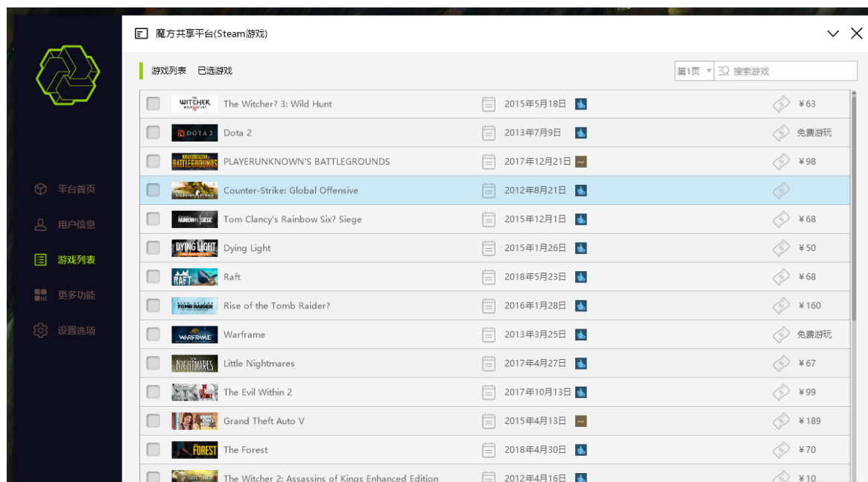The width and height of the screenshot is (868, 482).
Task: Click the search magnifier icon
Action: point(723,71)
